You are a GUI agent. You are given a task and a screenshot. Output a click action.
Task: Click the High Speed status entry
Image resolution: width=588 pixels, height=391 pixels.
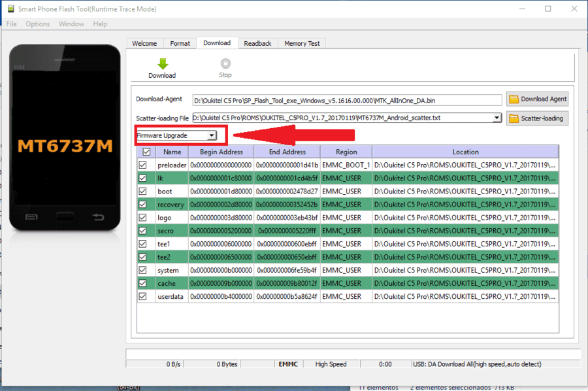(331, 364)
